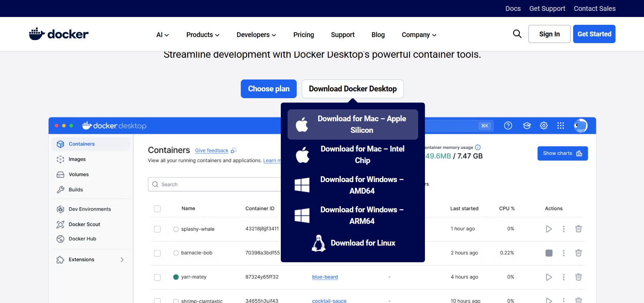Image resolution: width=644 pixels, height=303 pixels.
Task: Open the Learning center graduation cap icon
Action: (527, 126)
